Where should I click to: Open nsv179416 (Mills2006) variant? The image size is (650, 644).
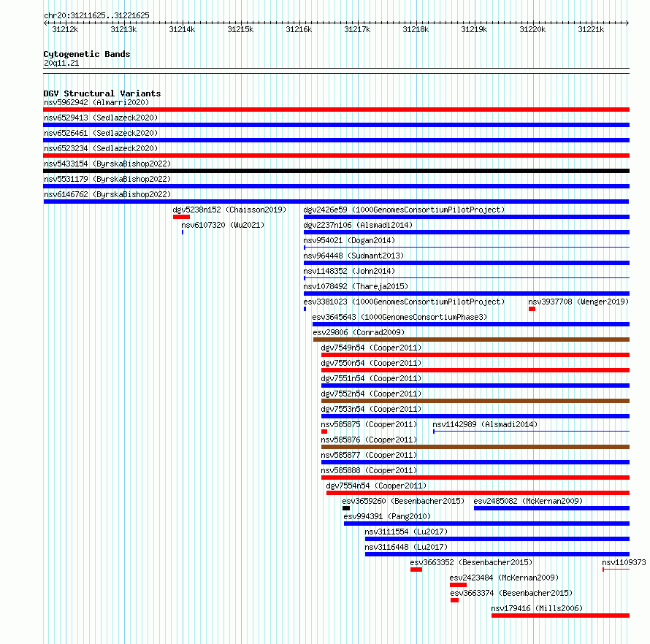pyautogui.click(x=538, y=608)
